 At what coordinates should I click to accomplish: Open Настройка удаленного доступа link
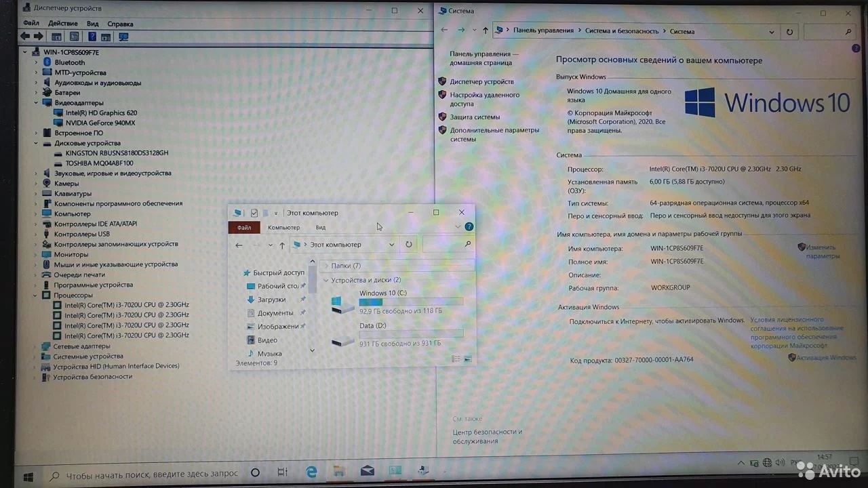(485, 100)
